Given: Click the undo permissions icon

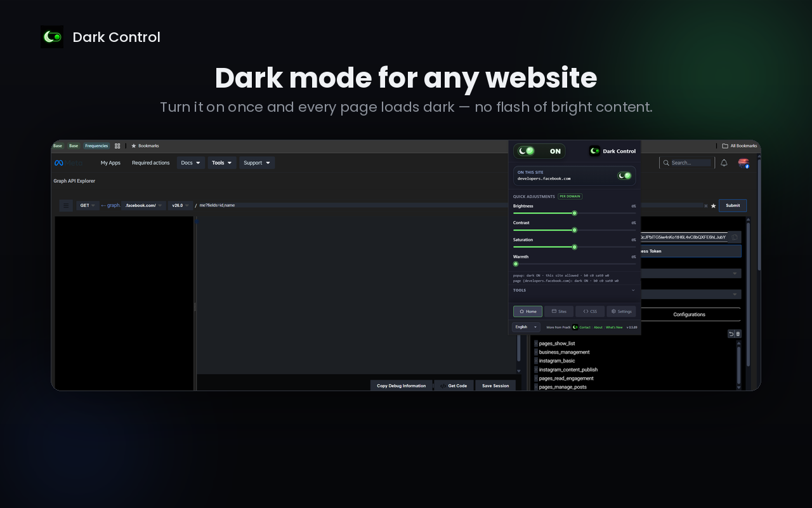Looking at the screenshot, I should [731, 334].
